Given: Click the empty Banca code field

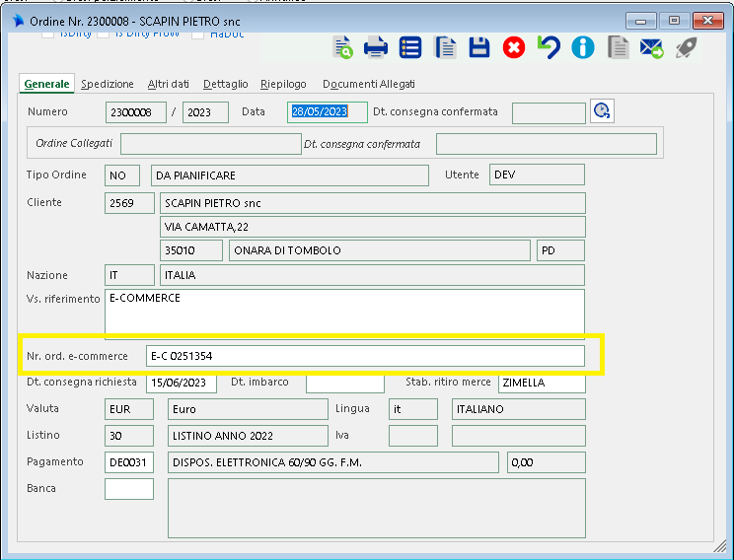Looking at the screenshot, I should coord(129,489).
